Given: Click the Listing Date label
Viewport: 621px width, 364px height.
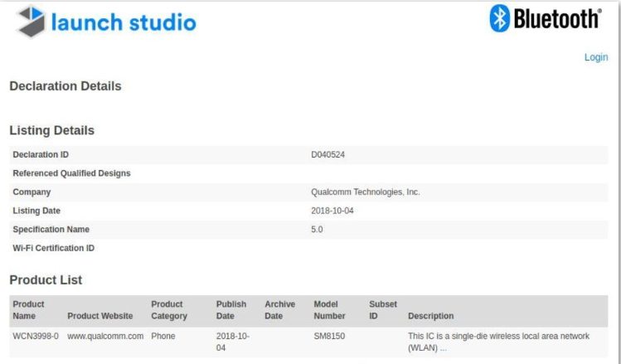Looking at the screenshot, I should pos(36,211).
